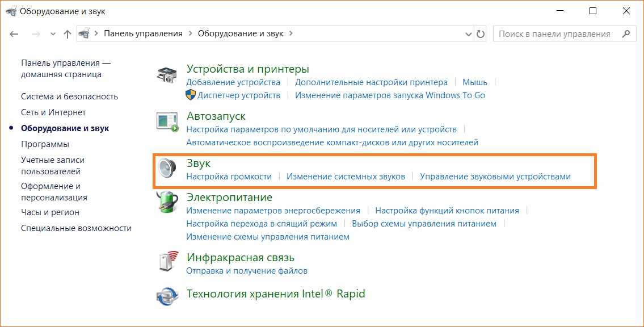Open the AutoPlay (Автозапуск) icon

pos(167,121)
